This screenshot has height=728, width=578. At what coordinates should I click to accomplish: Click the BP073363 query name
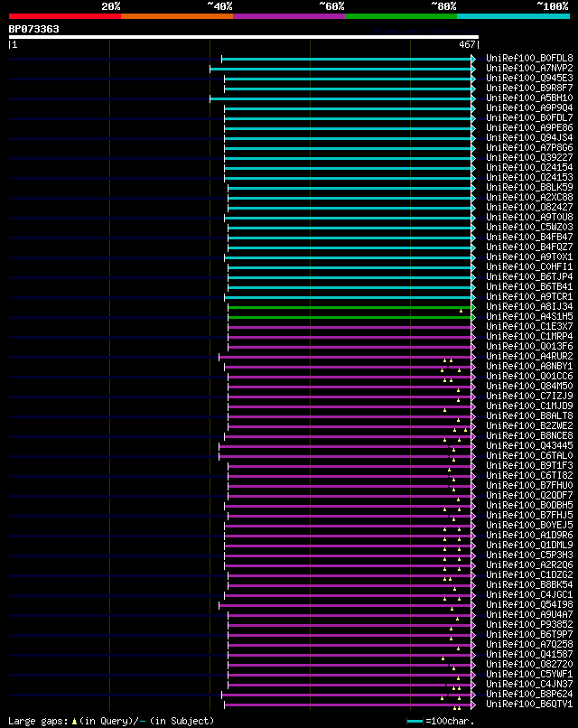tap(34, 29)
